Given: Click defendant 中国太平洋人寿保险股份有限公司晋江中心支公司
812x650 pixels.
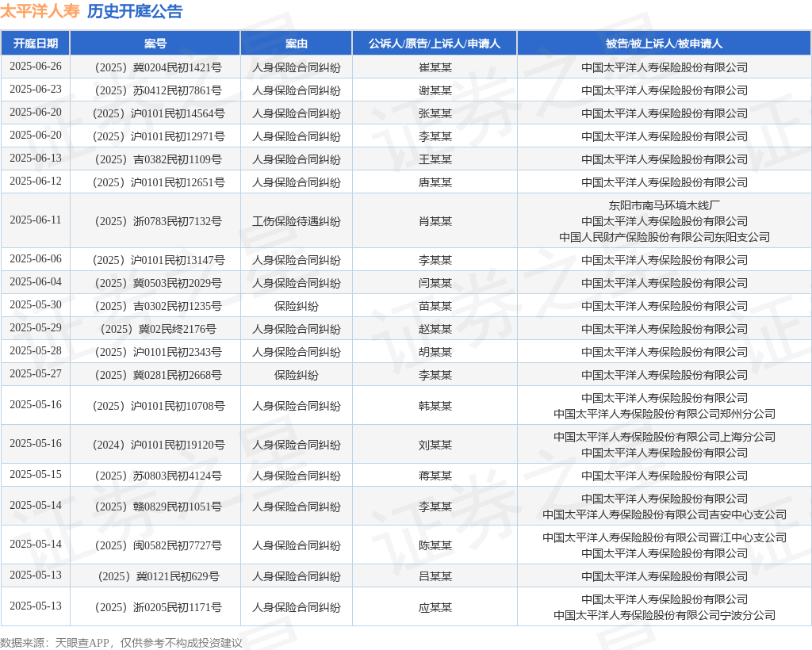Looking at the screenshot, I should [665, 537].
